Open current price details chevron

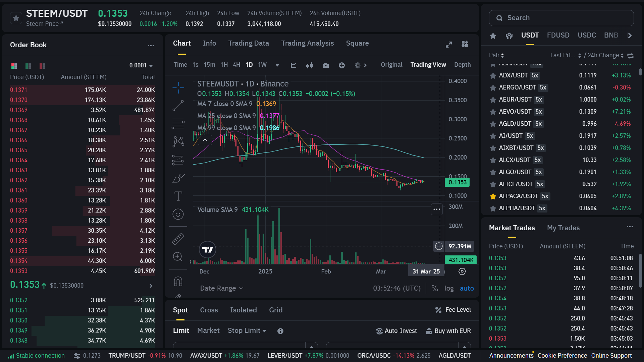(151, 286)
